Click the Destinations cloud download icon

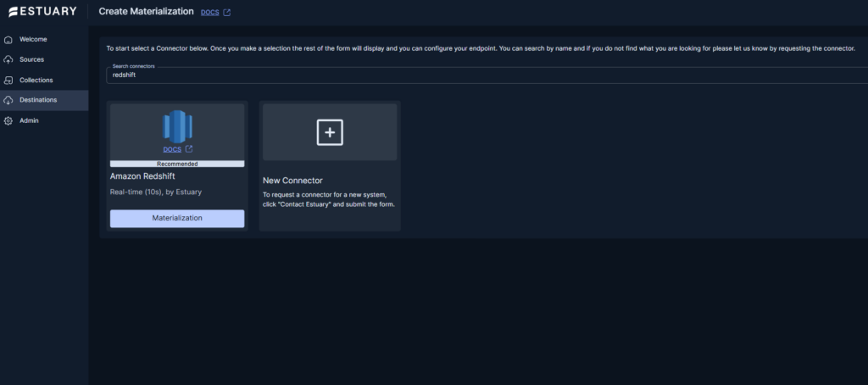[8, 100]
